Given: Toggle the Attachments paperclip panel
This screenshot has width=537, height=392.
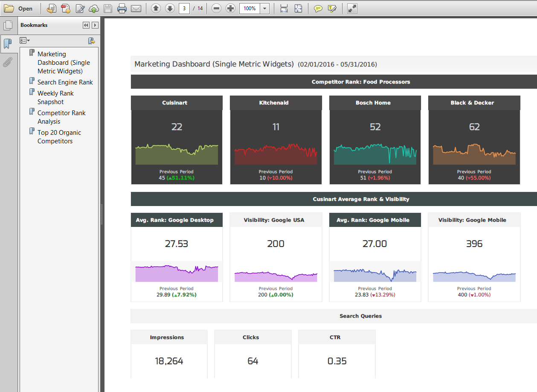Looking at the screenshot, I should pyautogui.click(x=8, y=62).
